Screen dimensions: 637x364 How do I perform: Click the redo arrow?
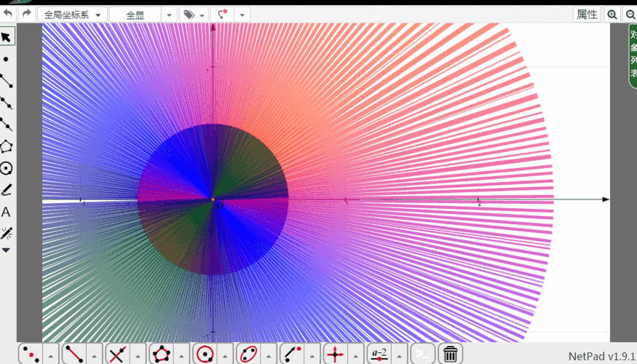[27, 14]
